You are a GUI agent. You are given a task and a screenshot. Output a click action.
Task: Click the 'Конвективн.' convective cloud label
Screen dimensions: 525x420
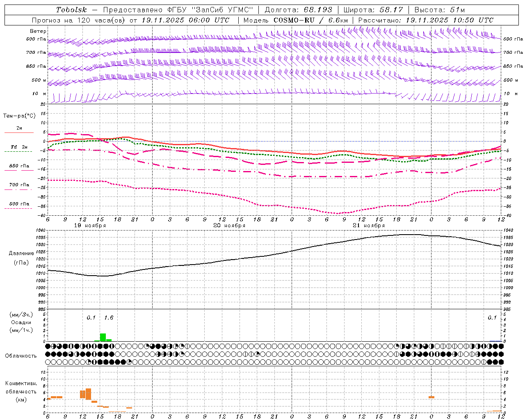[x=21, y=383]
